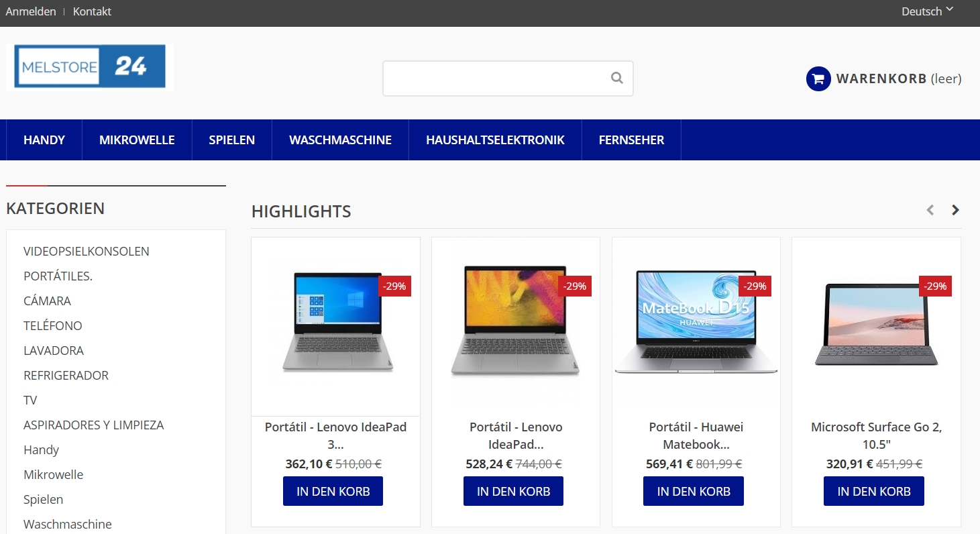Open the Deutsch language dropdown
The image size is (980, 534).
pyautogui.click(x=927, y=11)
